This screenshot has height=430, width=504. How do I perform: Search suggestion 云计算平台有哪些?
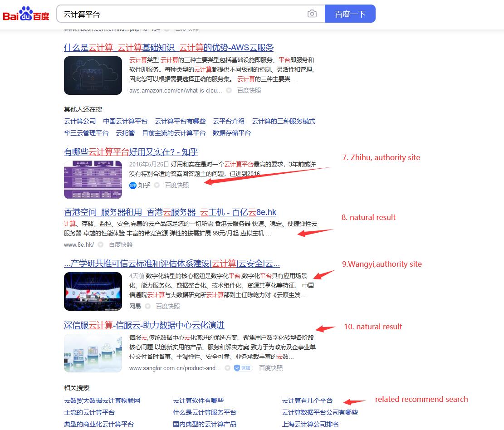(180, 121)
